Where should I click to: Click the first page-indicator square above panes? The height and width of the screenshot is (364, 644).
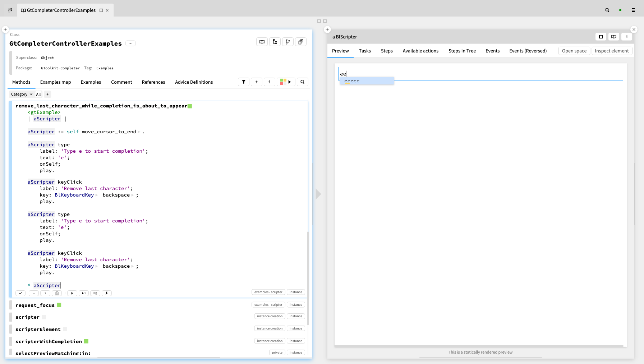pyautogui.click(x=319, y=21)
